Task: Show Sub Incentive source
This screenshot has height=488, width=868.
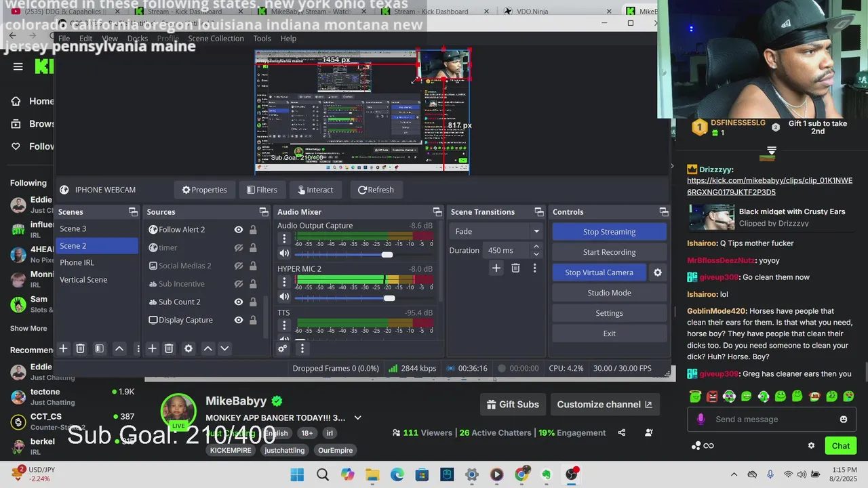Action: point(239,284)
